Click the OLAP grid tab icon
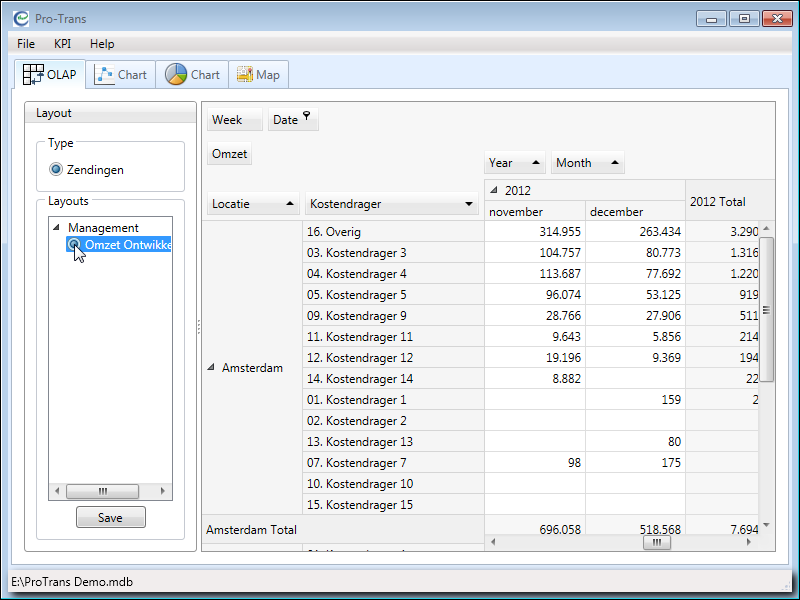The height and width of the screenshot is (600, 800). click(x=33, y=75)
